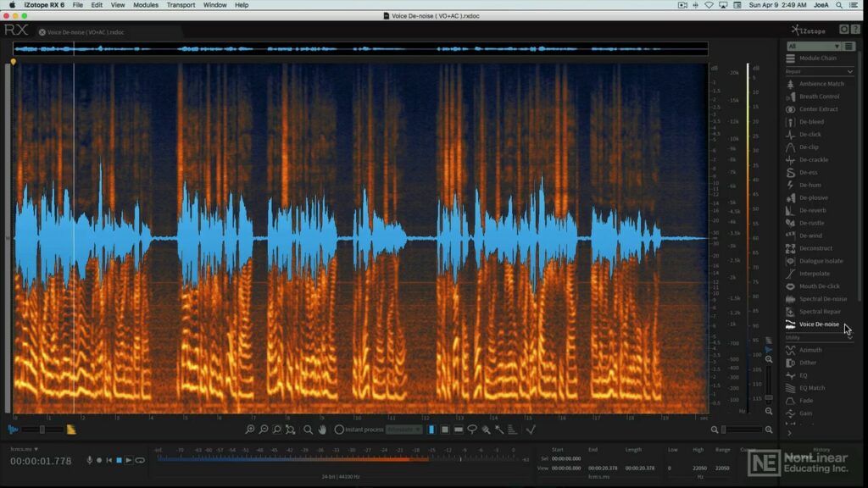Open the Instant process mode dropdown
The image size is (868, 488).
tap(403, 430)
